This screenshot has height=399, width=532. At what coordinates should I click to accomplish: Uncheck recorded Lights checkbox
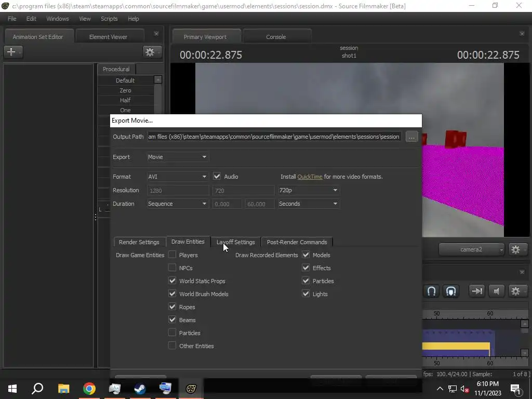pyautogui.click(x=305, y=294)
